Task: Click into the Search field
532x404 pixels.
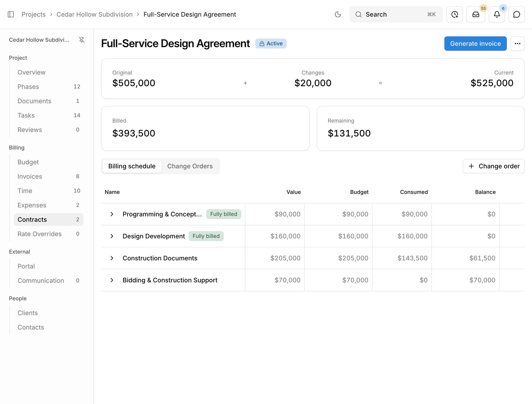Action: click(396, 14)
